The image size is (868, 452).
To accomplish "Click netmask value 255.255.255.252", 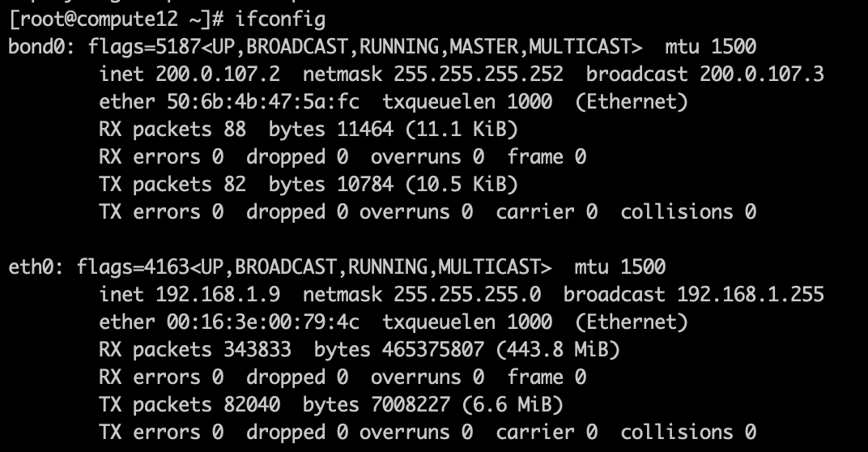I will pyautogui.click(x=479, y=75).
